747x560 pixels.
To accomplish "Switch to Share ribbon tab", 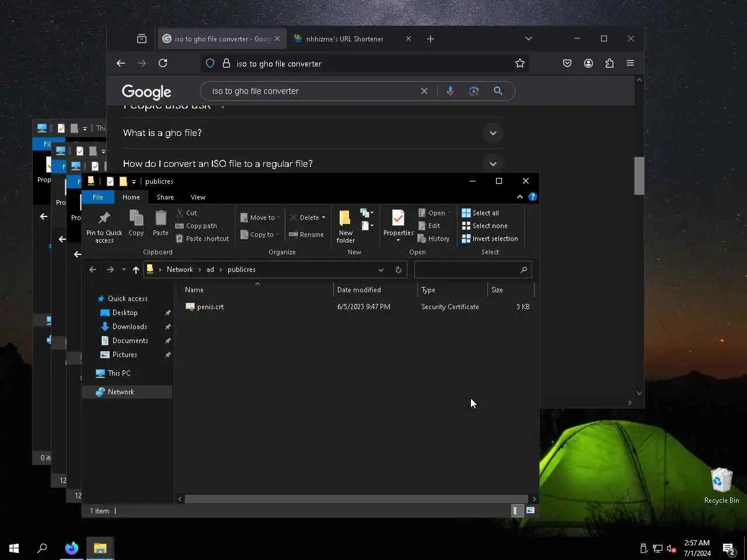I will click(165, 197).
